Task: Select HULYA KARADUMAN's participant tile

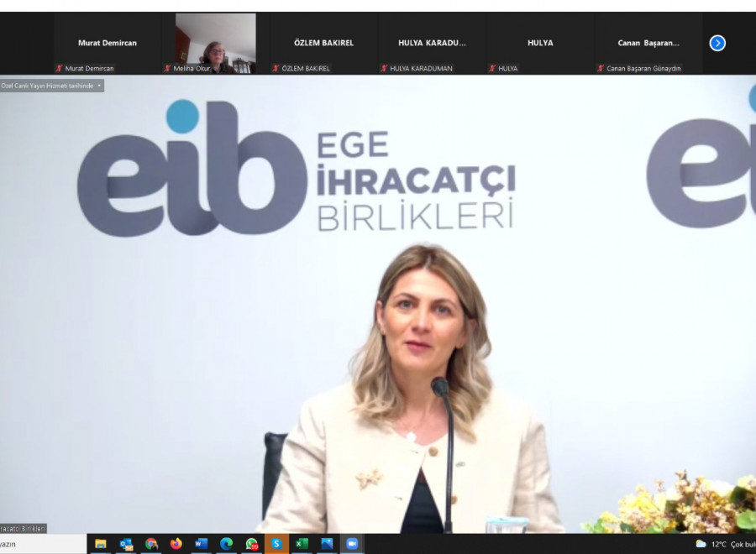Action: click(432, 43)
